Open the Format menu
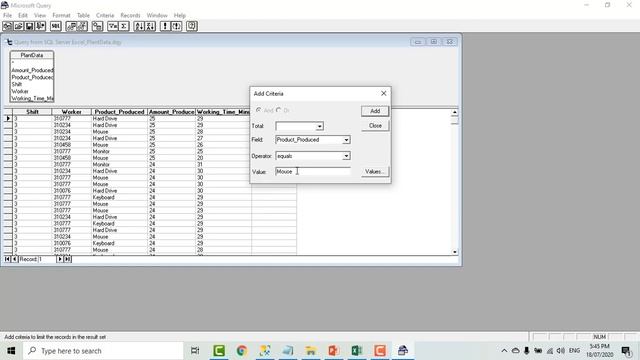Screen dimensions: 640x360 pos(61,16)
